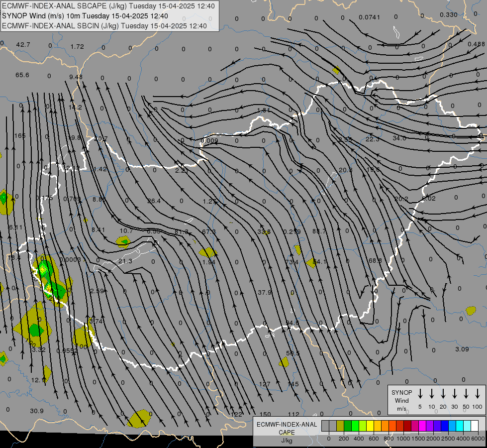This screenshot has height=448, width=487.
Task: Click the map value '26.4'
Action: point(154,201)
